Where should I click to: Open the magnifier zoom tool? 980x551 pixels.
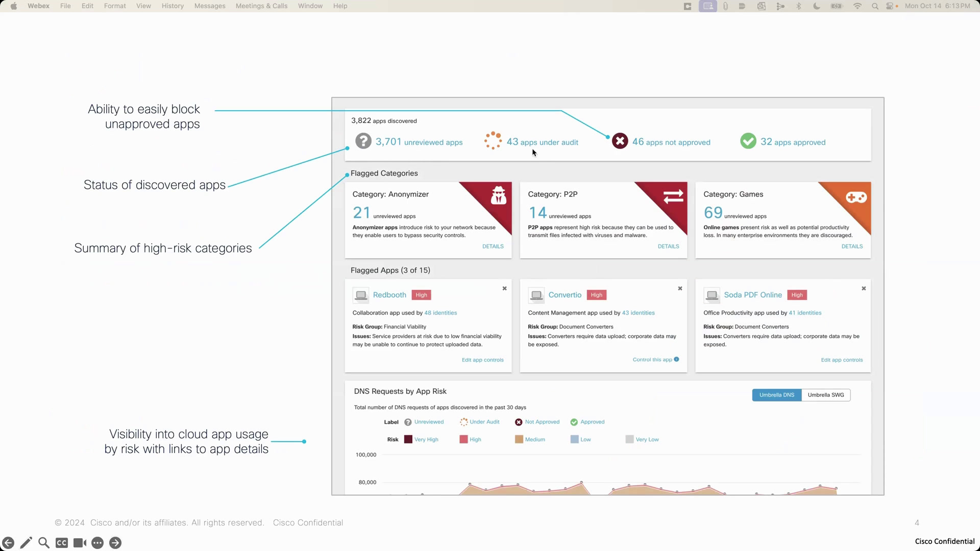pos(44,543)
